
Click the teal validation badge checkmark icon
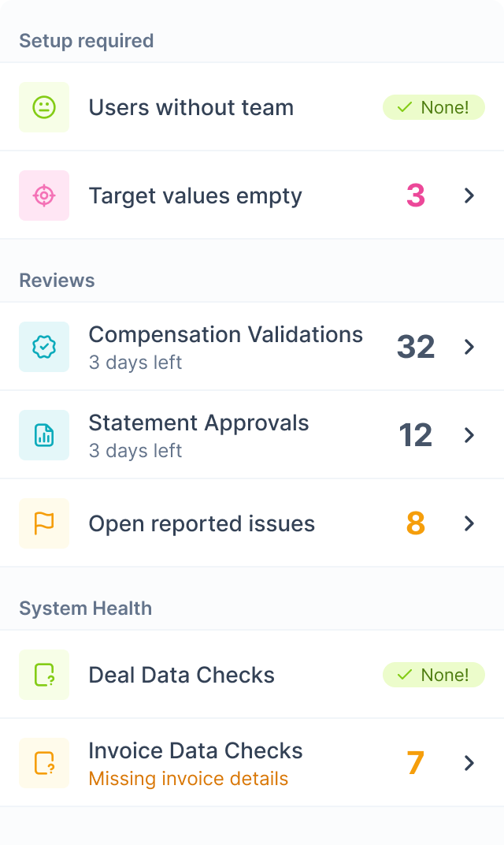(x=44, y=347)
